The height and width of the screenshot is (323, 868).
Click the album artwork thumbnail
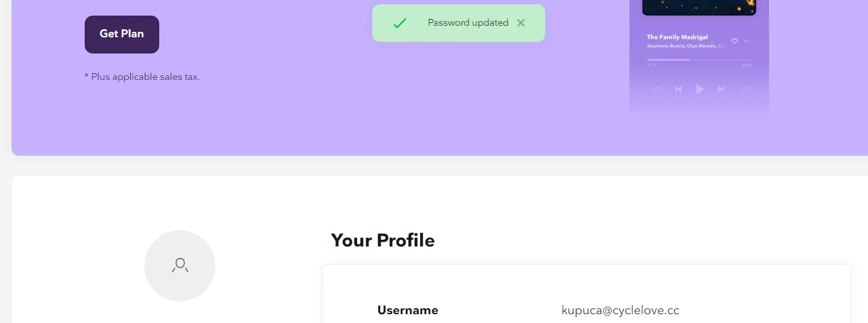pos(699,7)
